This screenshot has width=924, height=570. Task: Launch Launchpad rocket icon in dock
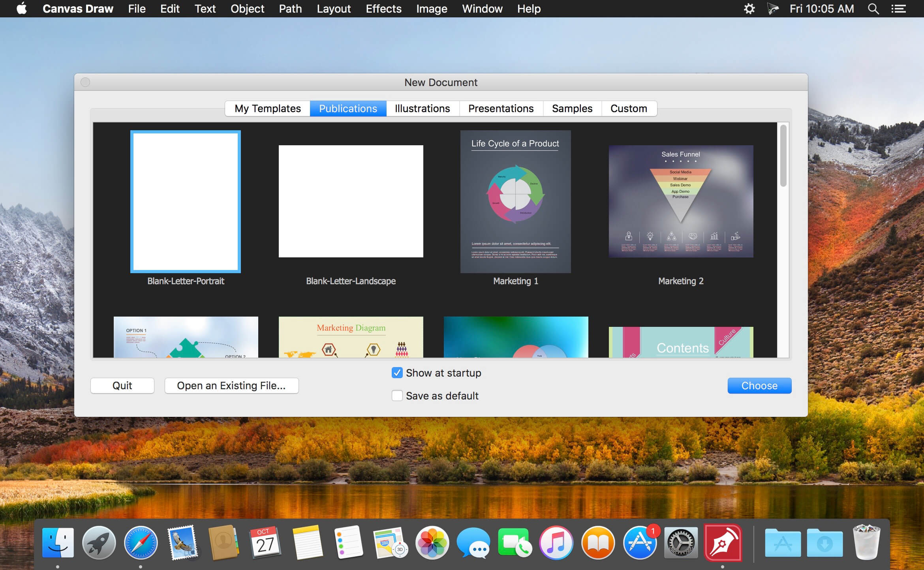pyautogui.click(x=99, y=543)
